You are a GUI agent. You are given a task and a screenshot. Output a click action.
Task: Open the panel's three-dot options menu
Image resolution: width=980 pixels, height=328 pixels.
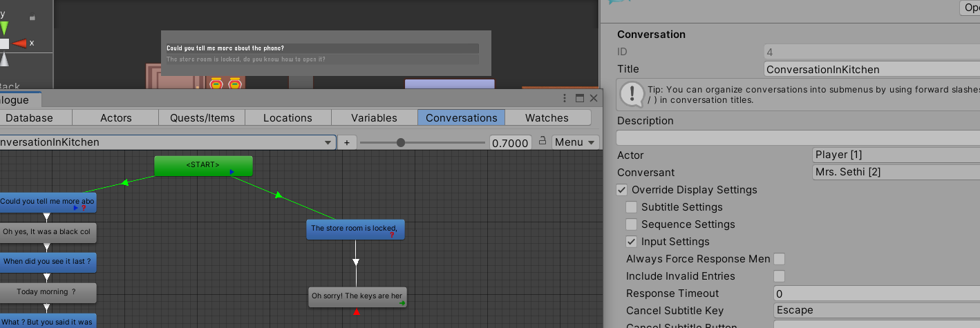tap(565, 99)
